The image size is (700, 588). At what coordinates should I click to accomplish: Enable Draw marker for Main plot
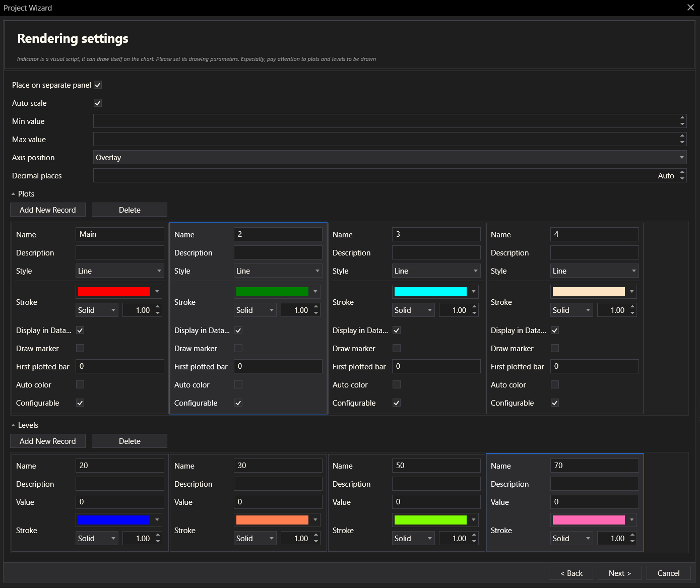click(80, 348)
